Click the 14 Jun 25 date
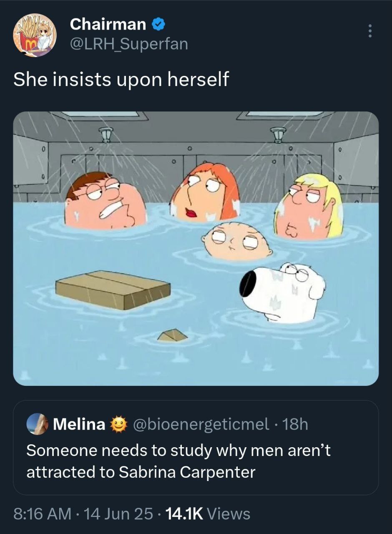Viewport: 392px width, 534px height. coord(118,514)
